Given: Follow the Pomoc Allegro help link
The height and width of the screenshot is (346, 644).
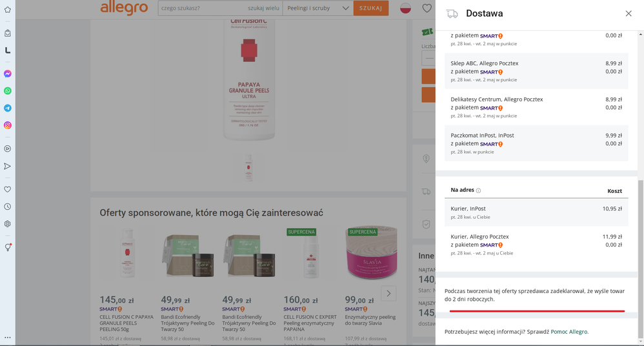Looking at the screenshot, I should pos(569,332).
